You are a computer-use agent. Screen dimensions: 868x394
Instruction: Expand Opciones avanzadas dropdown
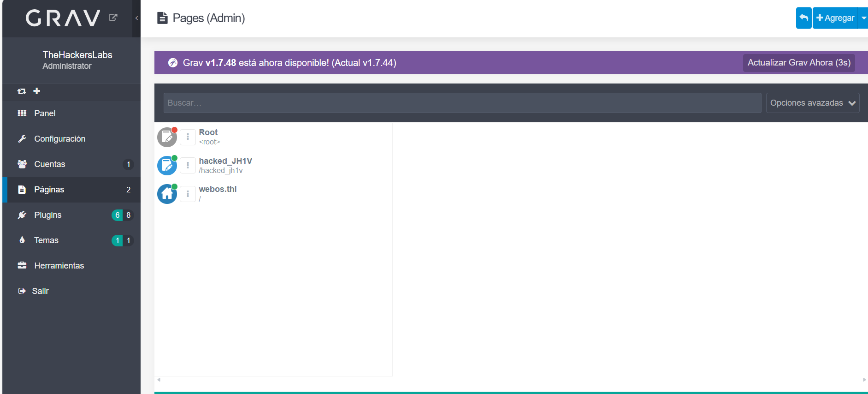click(813, 103)
